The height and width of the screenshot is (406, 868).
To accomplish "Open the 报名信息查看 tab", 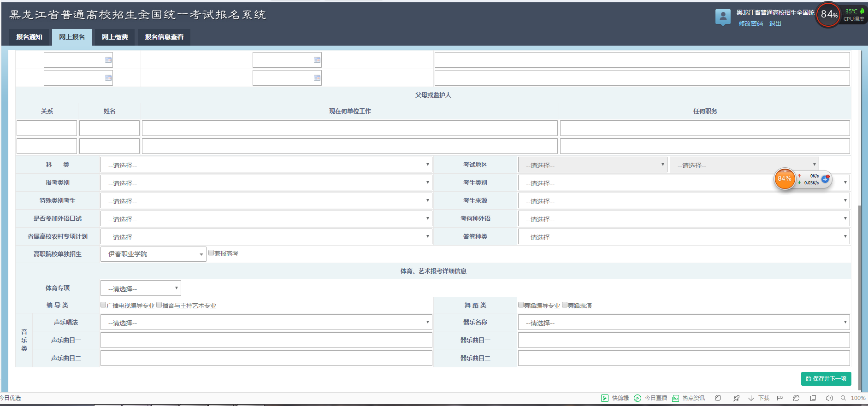I will tap(164, 37).
